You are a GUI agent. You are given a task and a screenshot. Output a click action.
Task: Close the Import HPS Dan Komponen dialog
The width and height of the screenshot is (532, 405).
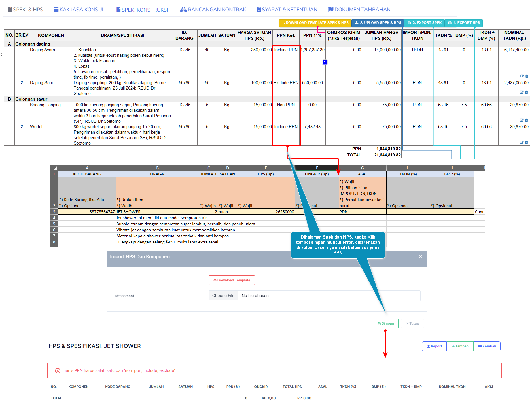point(421,257)
